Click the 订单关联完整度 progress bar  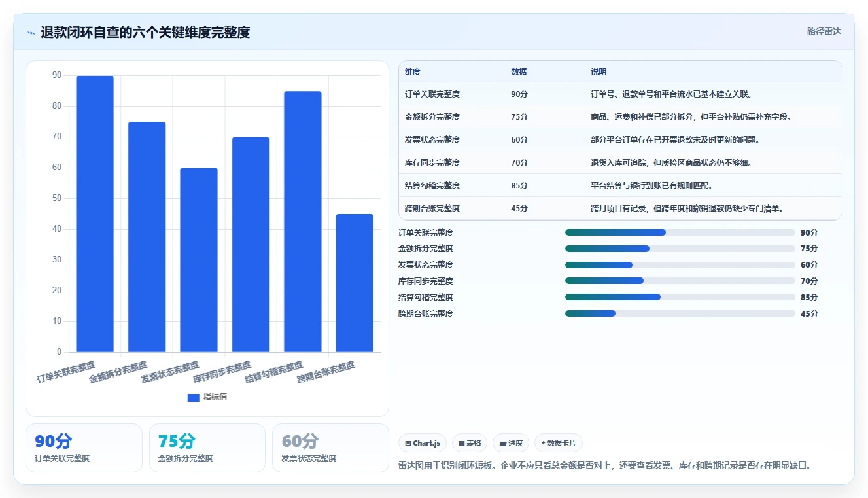(x=680, y=232)
